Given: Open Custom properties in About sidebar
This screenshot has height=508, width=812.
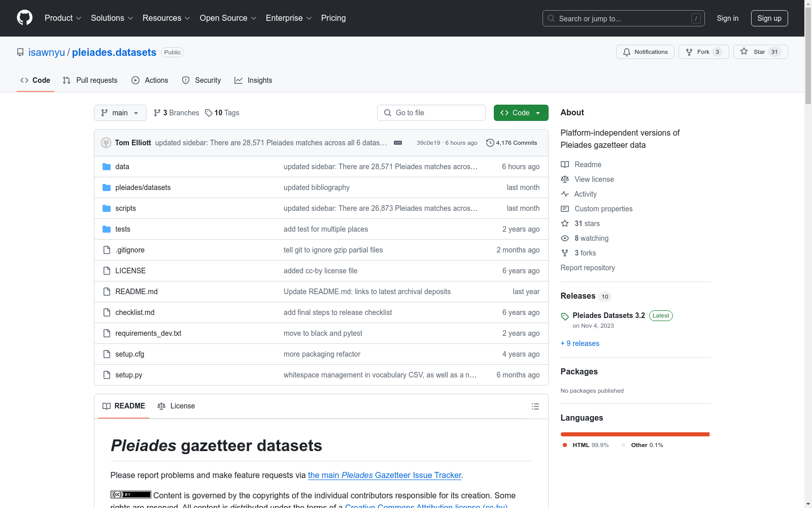Looking at the screenshot, I should coord(597,209).
